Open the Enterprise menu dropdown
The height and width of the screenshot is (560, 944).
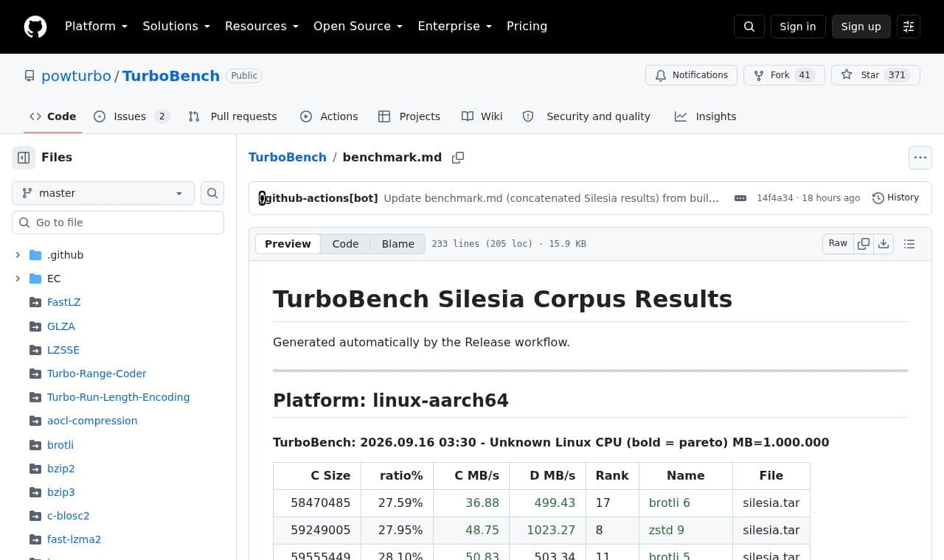(x=455, y=27)
